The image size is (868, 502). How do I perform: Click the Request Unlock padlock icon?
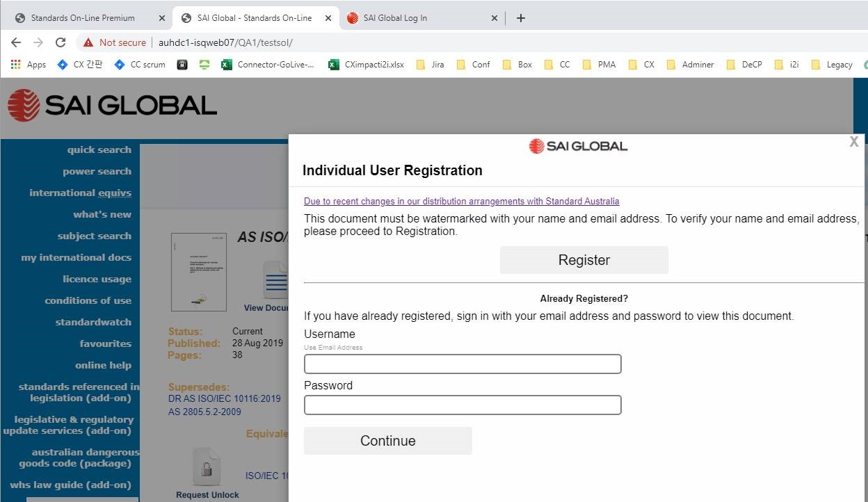(207, 468)
